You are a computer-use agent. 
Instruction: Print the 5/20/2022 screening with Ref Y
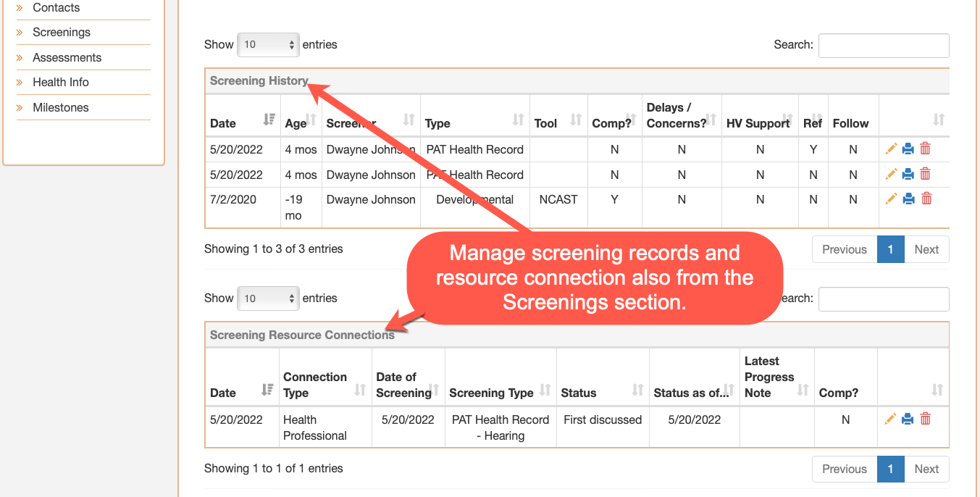908,149
